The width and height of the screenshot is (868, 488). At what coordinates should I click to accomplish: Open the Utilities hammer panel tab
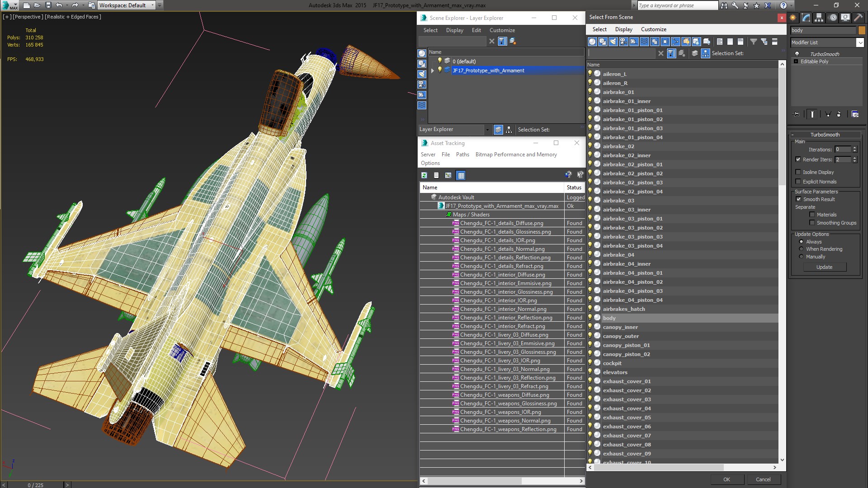858,18
